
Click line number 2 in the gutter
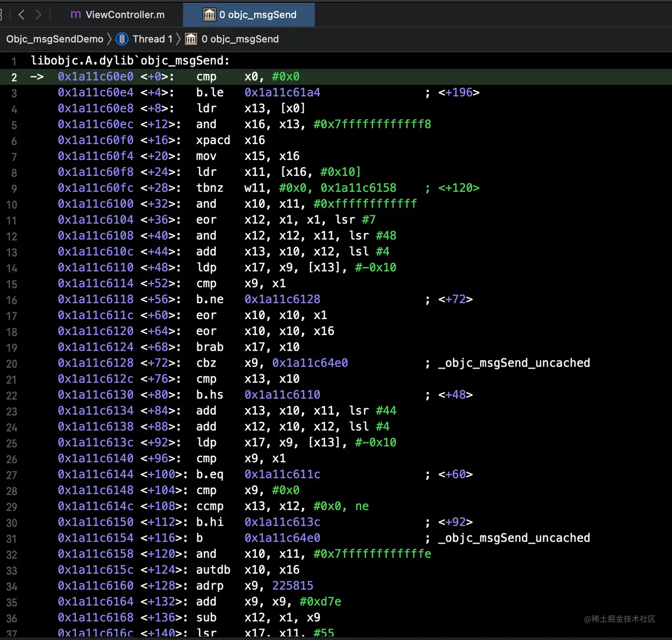click(14, 77)
